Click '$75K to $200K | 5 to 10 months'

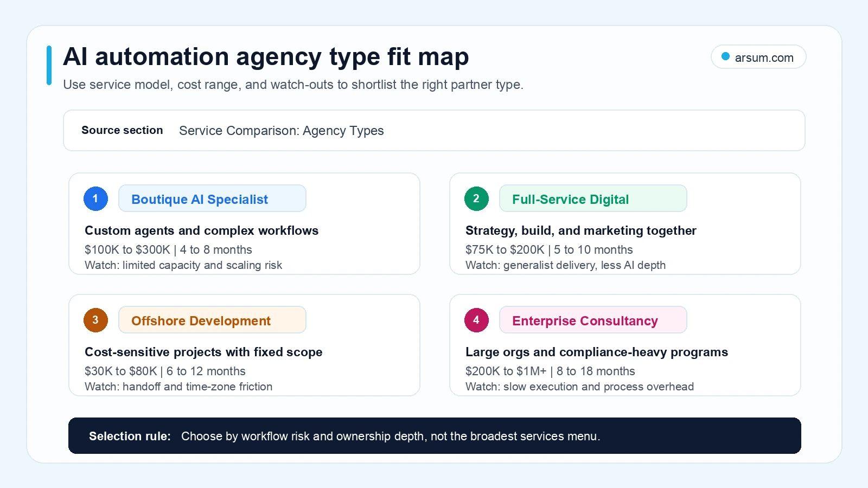549,249
